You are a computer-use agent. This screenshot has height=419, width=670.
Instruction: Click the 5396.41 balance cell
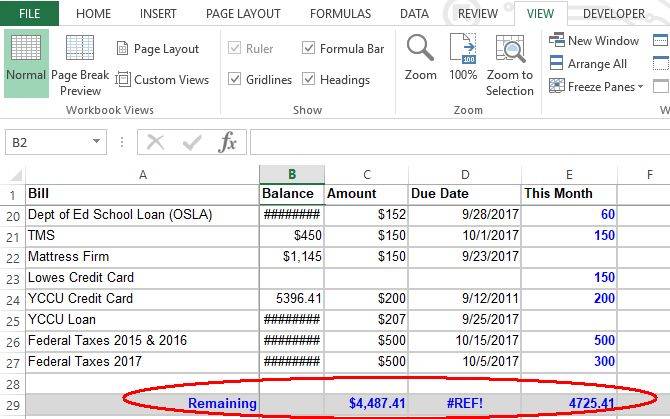pos(292,299)
